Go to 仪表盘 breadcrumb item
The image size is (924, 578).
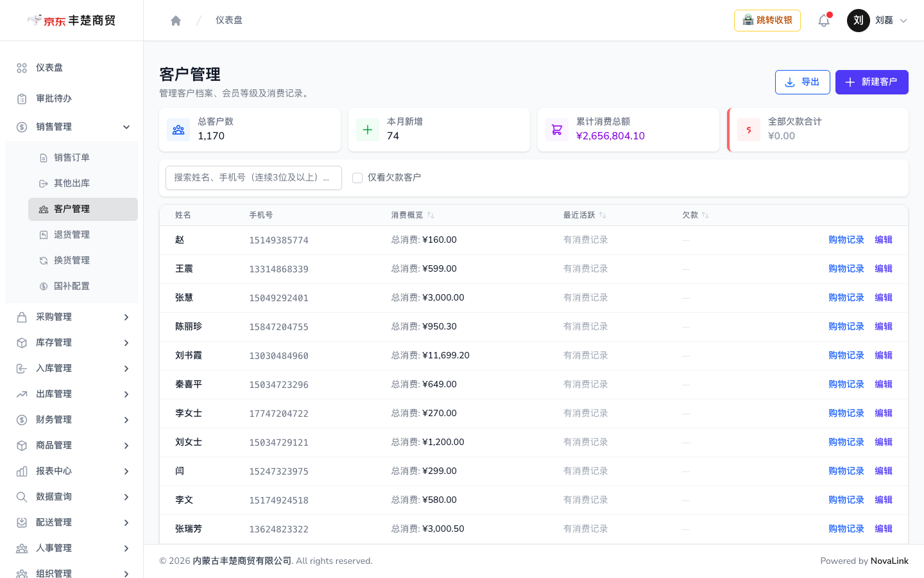(229, 21)
